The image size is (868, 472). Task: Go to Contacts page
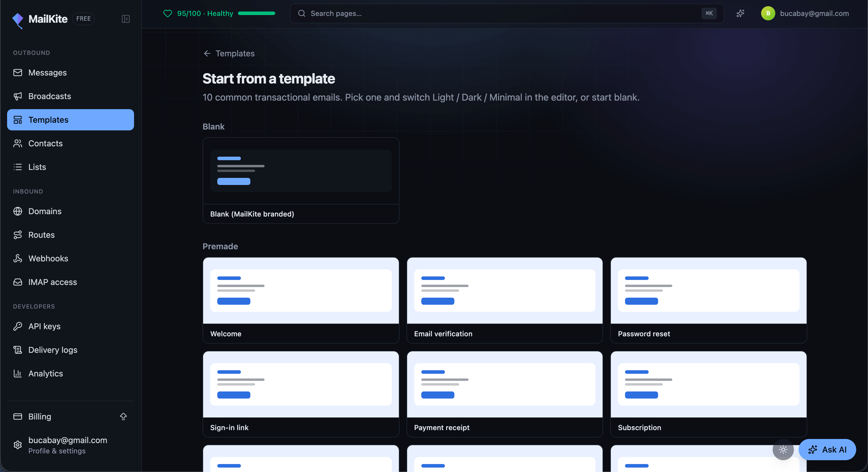click(x=71, y=143)
